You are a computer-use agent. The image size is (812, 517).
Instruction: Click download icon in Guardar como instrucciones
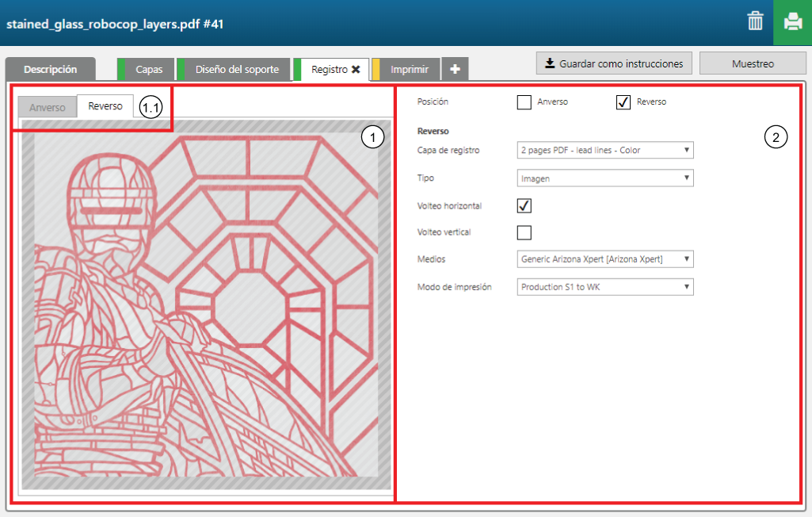point(550,63)
